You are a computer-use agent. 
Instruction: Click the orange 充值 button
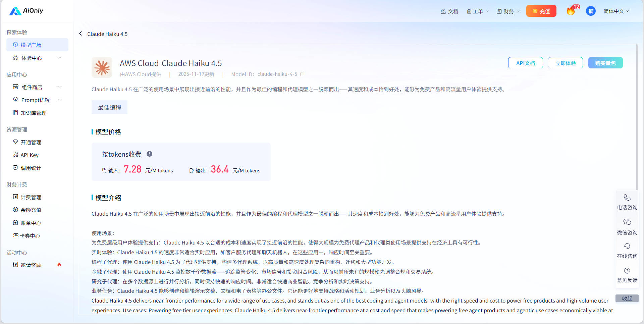541,11
